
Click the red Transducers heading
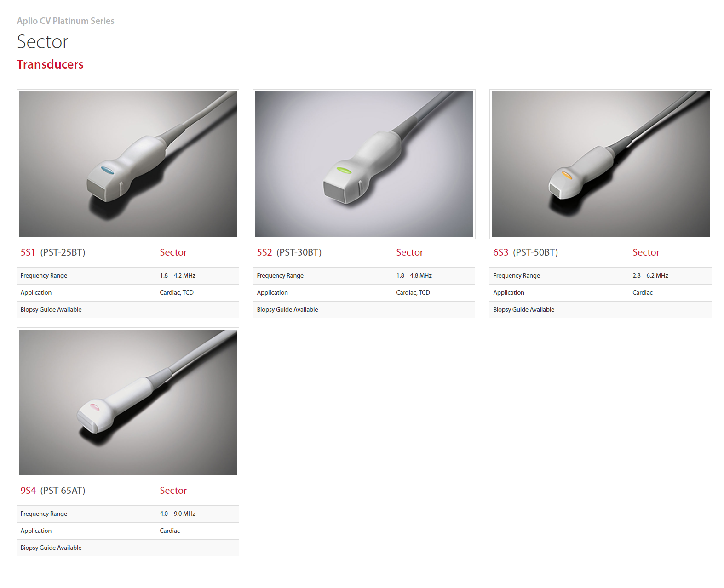coord(50,64)
